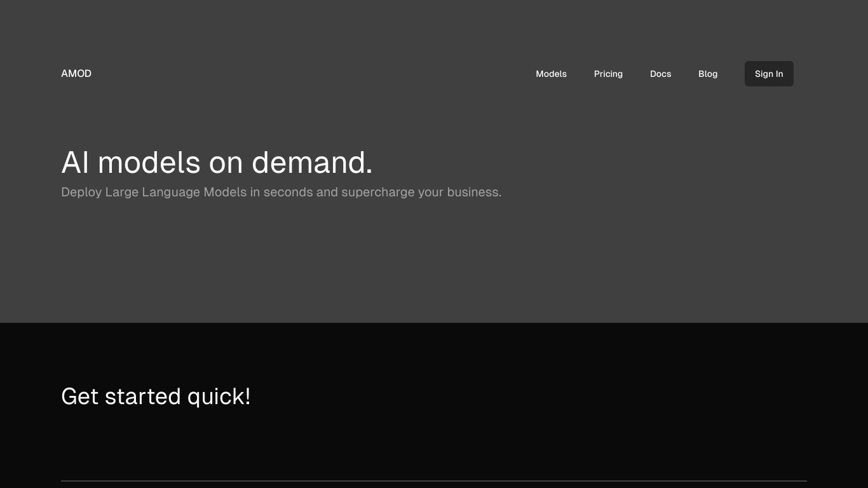Click the empty gray hero area below the tagline

(x=434, y=261)
